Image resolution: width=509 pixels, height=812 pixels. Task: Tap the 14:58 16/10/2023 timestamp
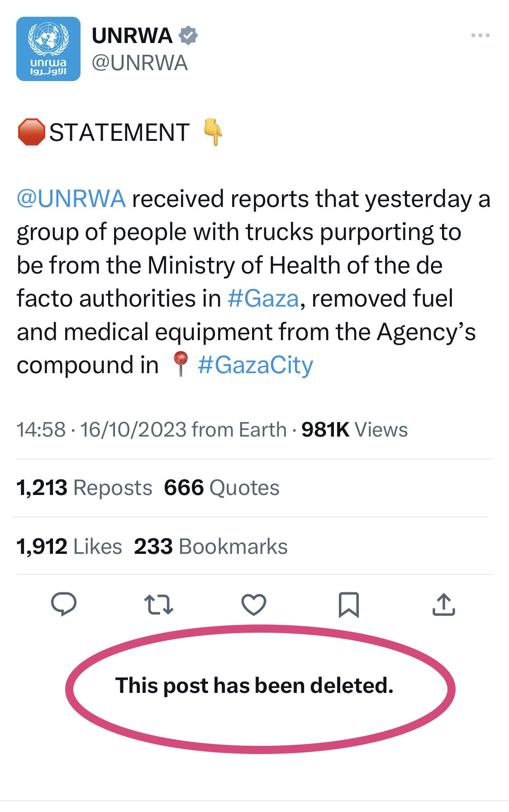(x=101, y=430)
